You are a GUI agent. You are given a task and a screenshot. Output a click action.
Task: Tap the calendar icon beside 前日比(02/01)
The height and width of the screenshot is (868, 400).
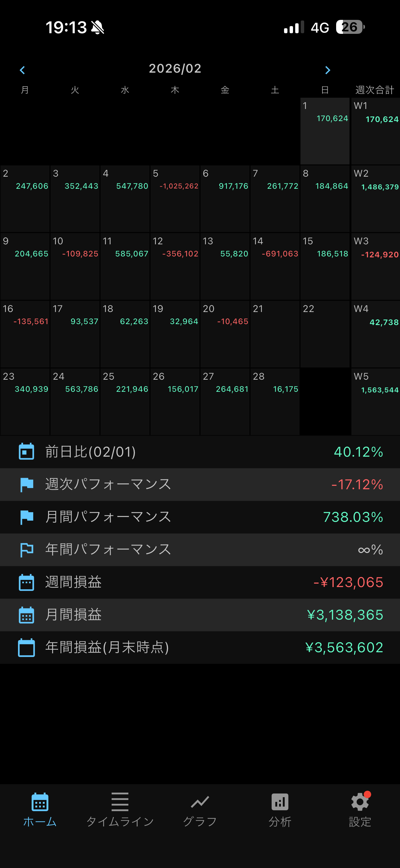26,451
